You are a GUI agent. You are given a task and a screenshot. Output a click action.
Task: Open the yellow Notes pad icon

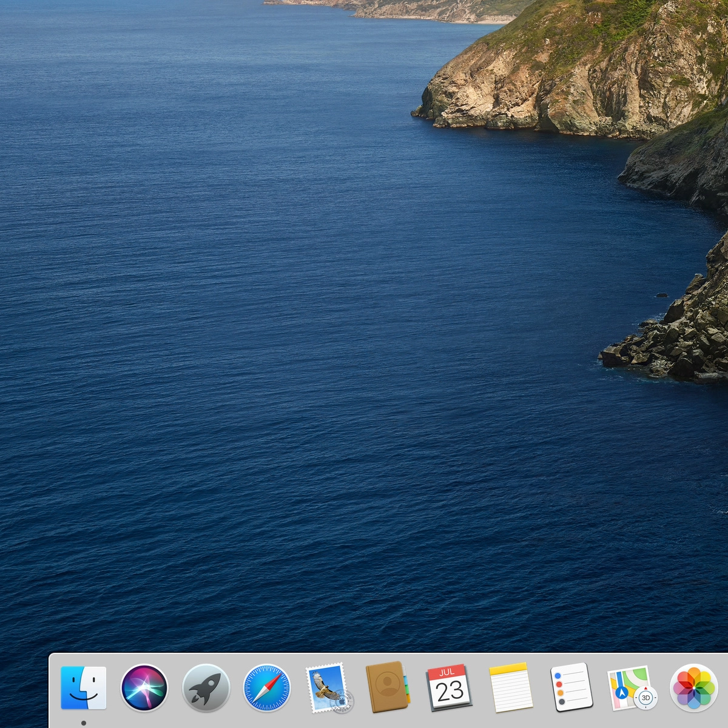point(510,688)
